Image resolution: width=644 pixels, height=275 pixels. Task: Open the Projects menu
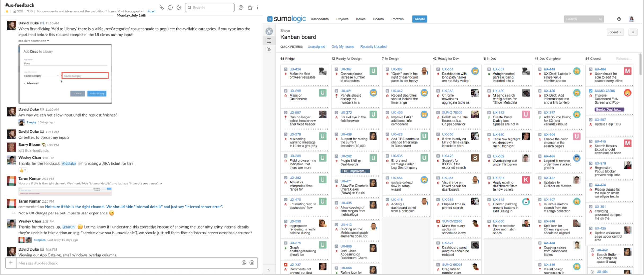click(342, 19)
